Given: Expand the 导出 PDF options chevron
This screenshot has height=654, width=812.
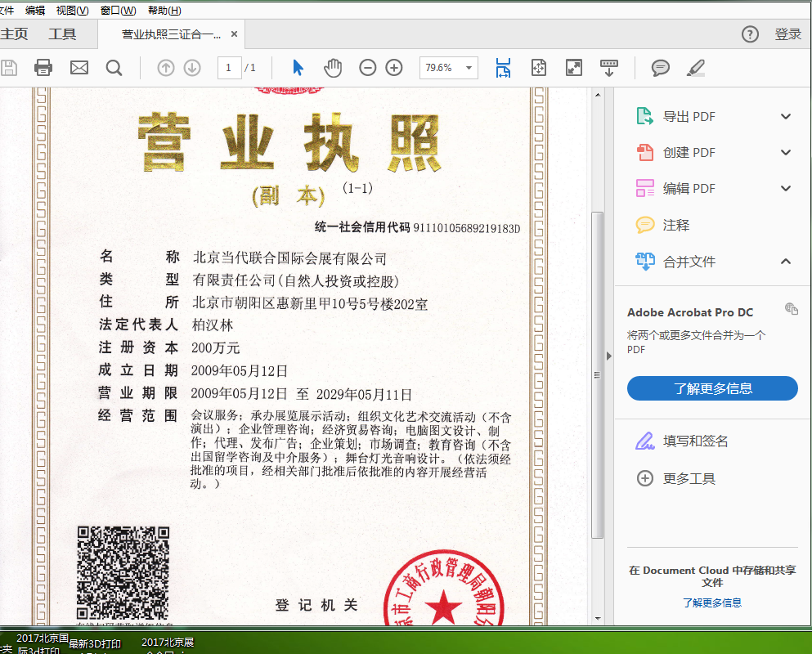Looking at the screenshot, I should (x=785, y=116).
